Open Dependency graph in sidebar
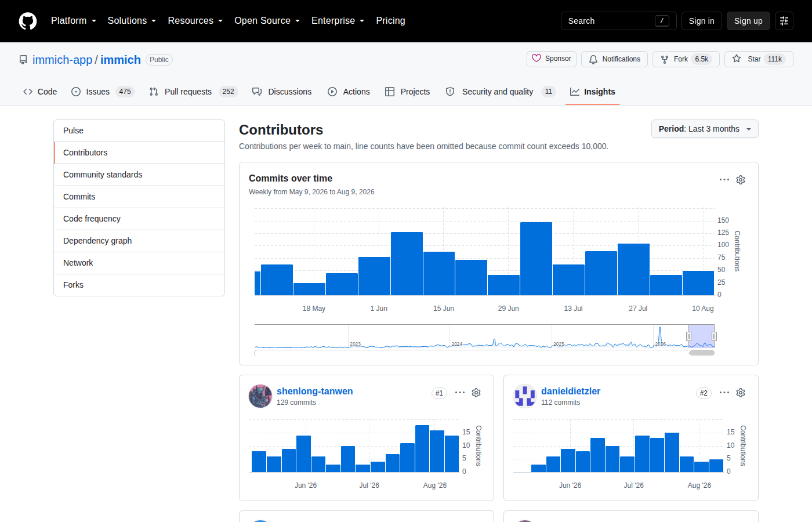812x522 pixels. click(139, 241)
